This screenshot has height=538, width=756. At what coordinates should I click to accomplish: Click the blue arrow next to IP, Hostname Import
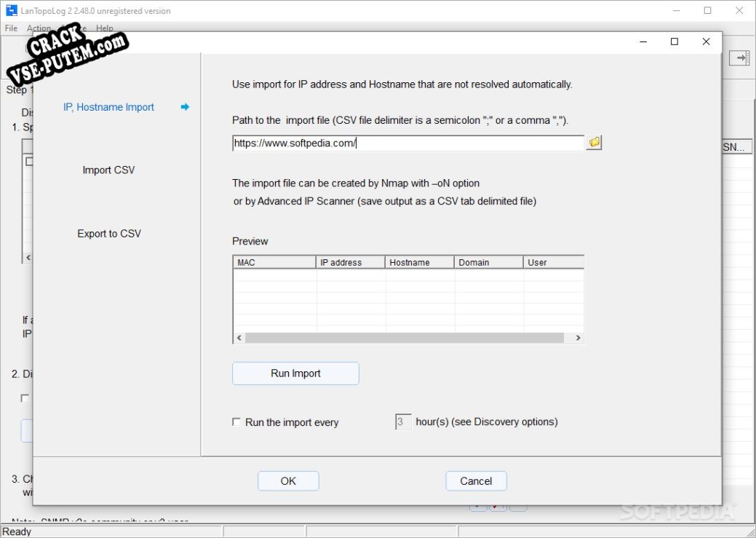point(184,107)
